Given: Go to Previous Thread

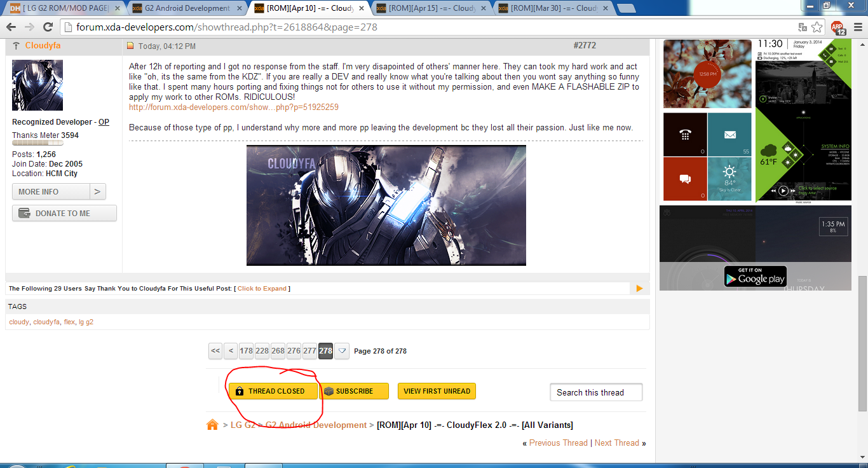Looking at the screenshot, I should (558, 443).
